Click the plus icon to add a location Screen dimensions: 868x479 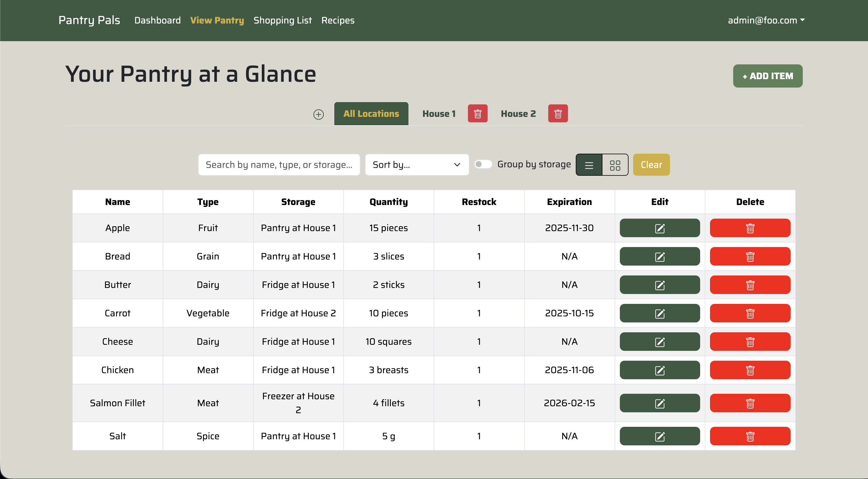pyautogui.click(x=318, y=114)
